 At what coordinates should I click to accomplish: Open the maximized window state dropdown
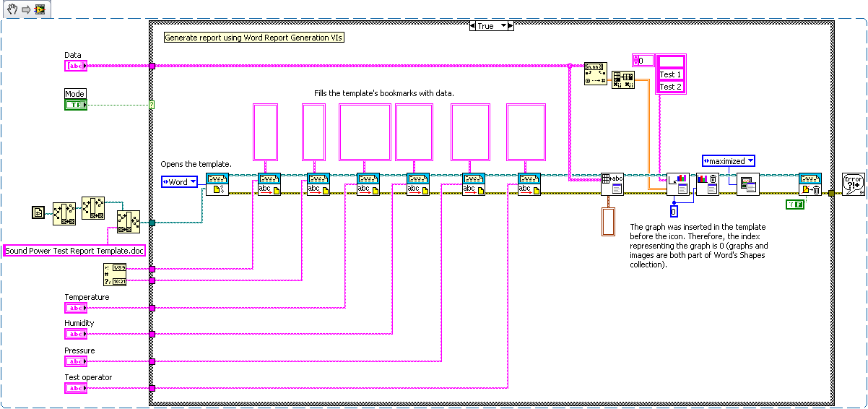pyautogui.click(x=729, y=160)
